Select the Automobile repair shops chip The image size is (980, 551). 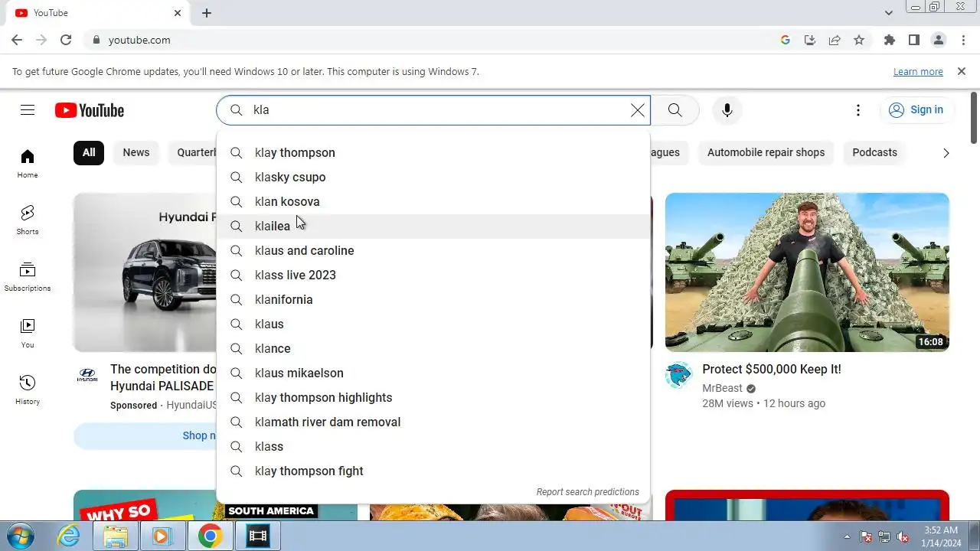click(x=766, y=152)
